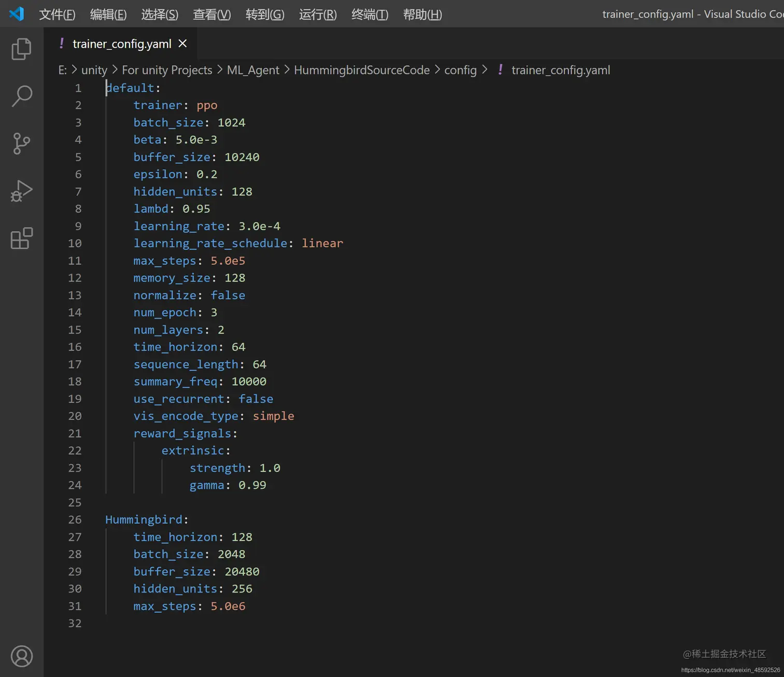Click the VS Code logo icon

coord(17,14)
